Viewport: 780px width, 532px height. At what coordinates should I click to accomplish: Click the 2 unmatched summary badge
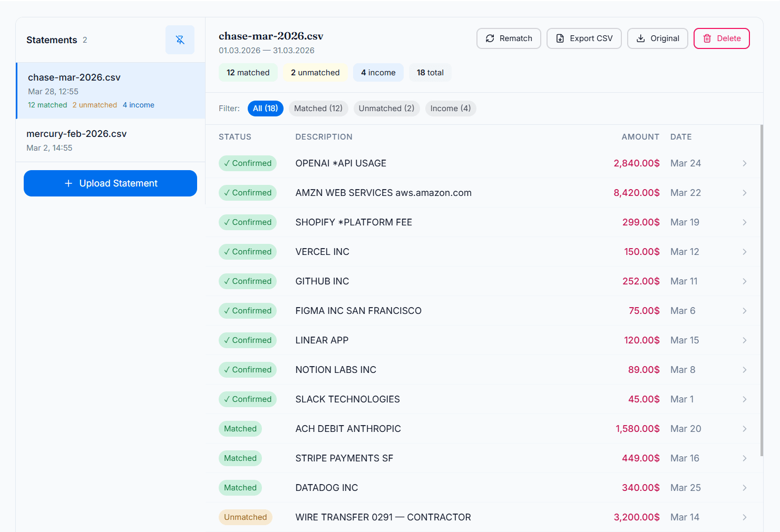315,73
